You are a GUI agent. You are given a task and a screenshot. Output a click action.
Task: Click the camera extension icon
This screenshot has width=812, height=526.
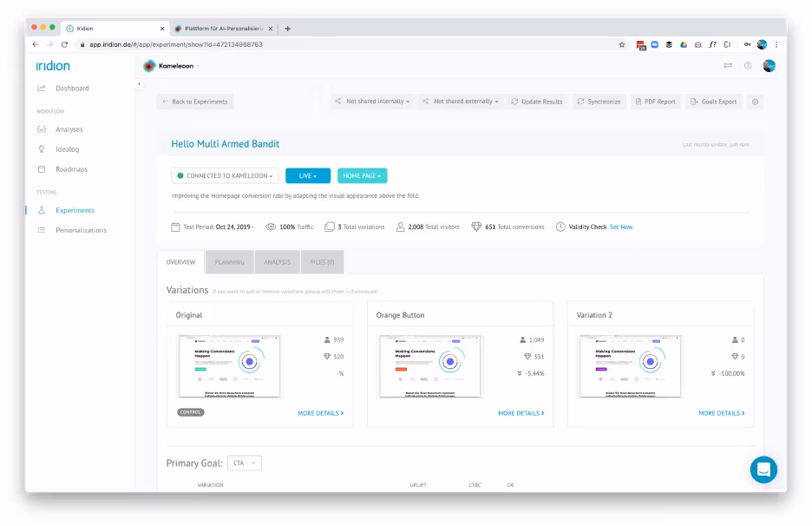698,44
